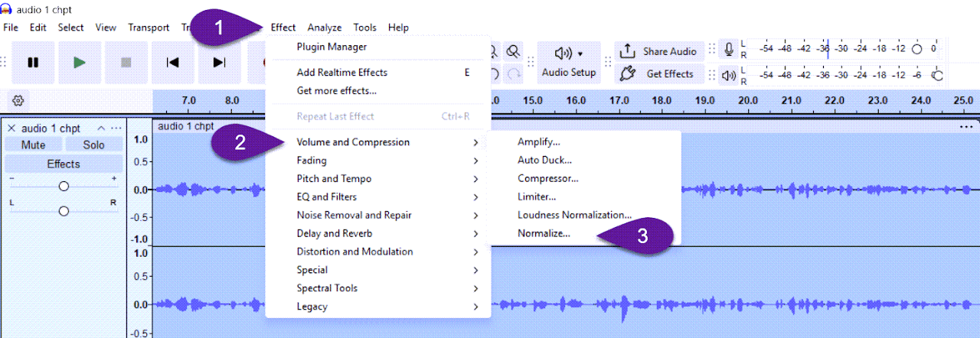Screen dimensions: 980x338
Task: Open the File menu
Action: coord(11,28)
